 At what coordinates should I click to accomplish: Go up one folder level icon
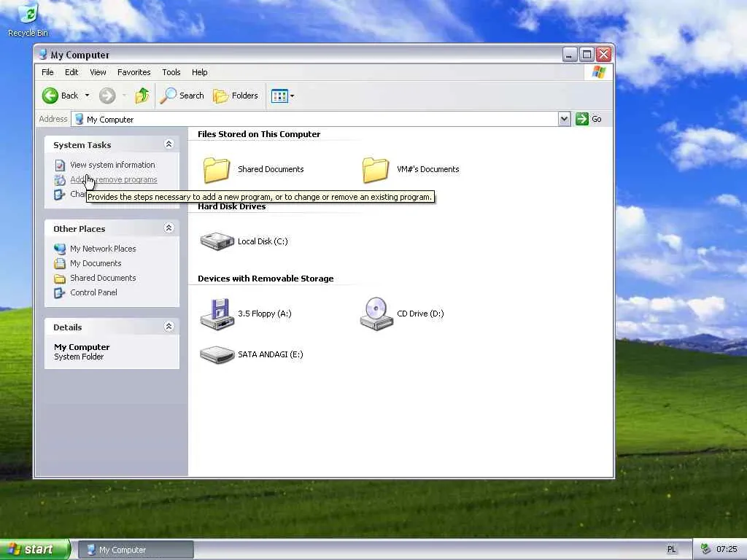click(x=142, y=96)
